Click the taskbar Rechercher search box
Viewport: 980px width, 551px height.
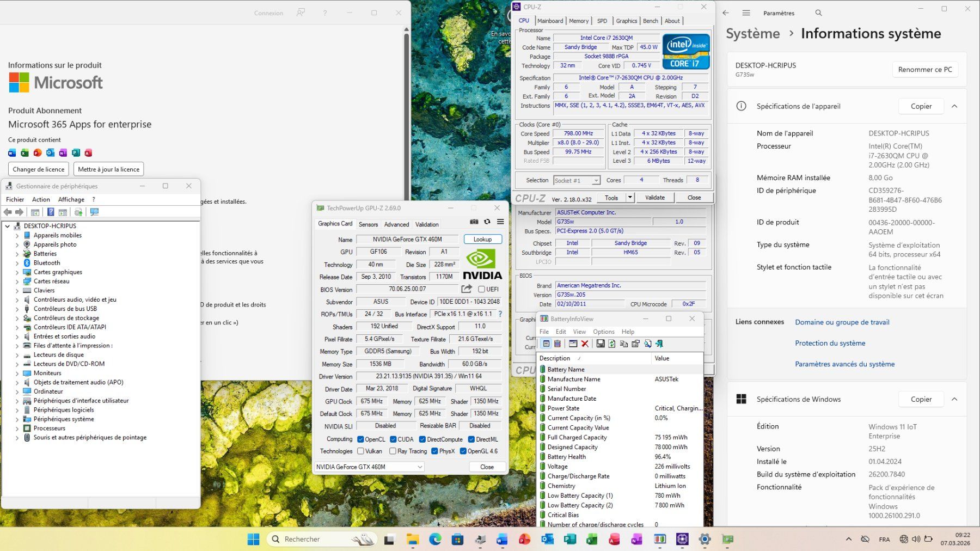click(322, 539)
